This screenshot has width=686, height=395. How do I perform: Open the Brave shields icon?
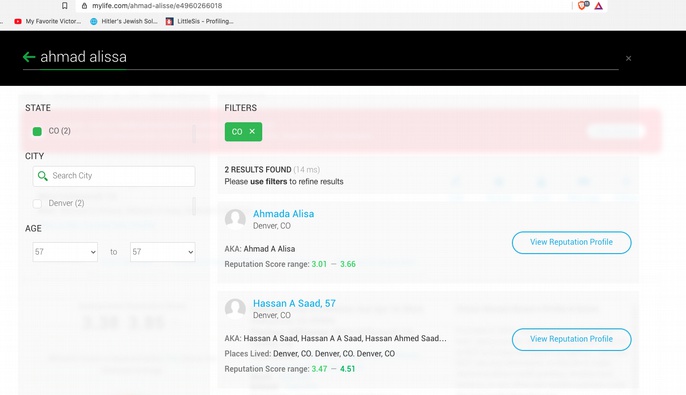click(583, 5)
